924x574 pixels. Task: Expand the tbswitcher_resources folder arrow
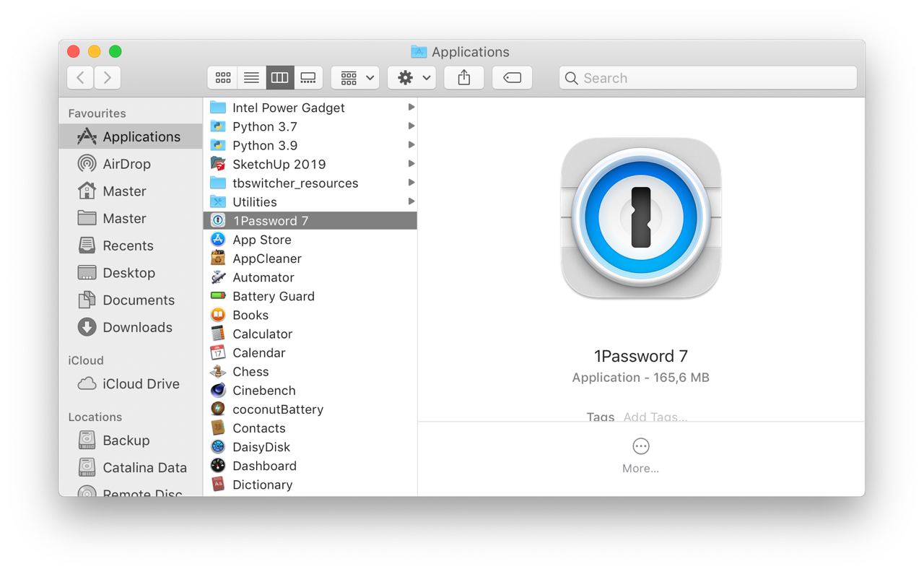click(411, 183)
